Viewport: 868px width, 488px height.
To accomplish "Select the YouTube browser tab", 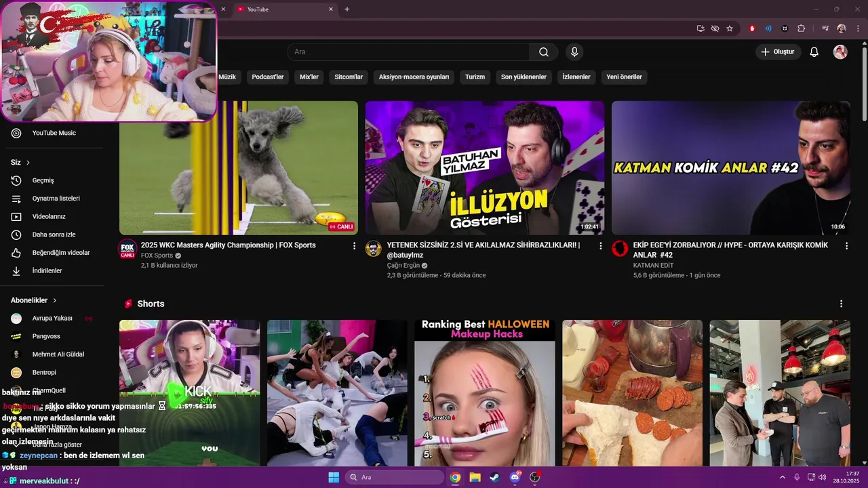I will [285, 9].
